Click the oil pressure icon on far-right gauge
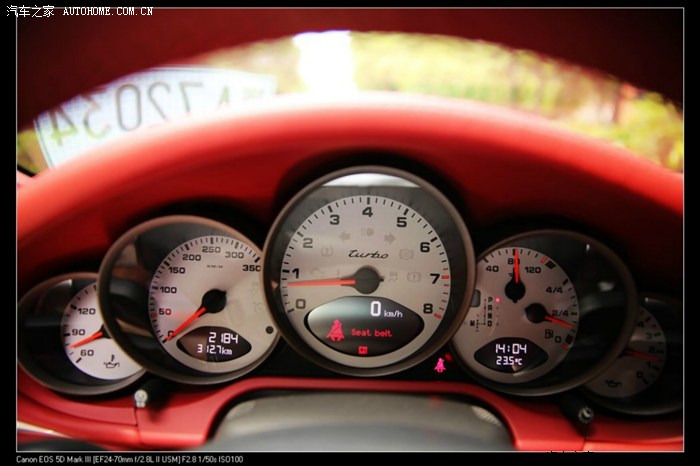This screenshot has width=700, height=466. pos(611,383)
